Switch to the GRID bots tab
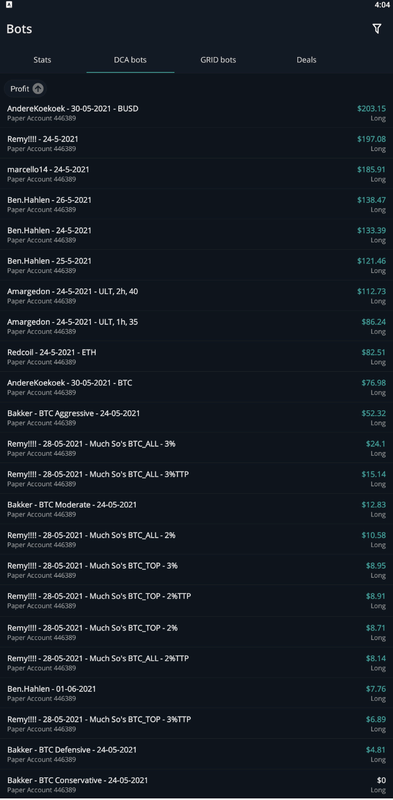 (x=218, y=60)
